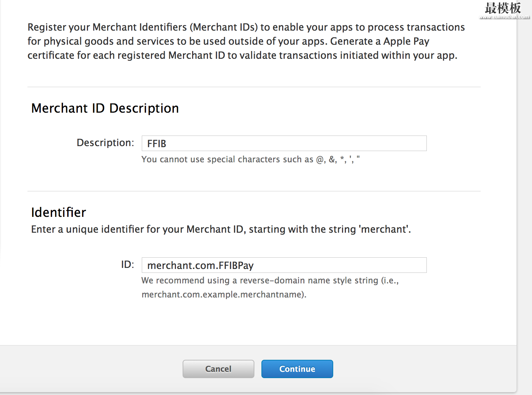Focus the Description input field containing FFIB

(x=284, y=143)
